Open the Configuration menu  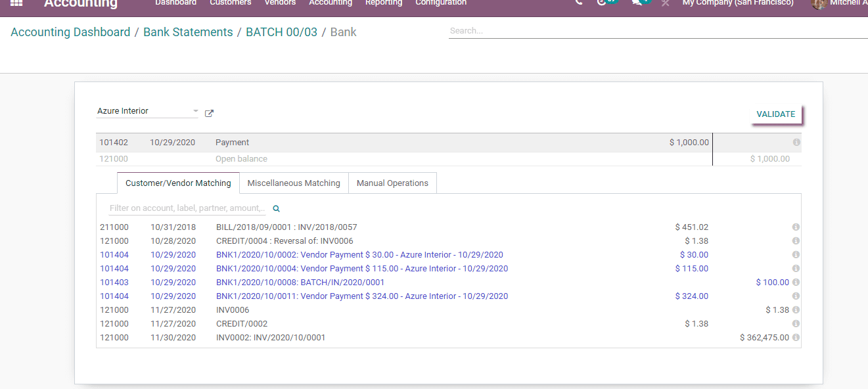(x=441, y=3)
